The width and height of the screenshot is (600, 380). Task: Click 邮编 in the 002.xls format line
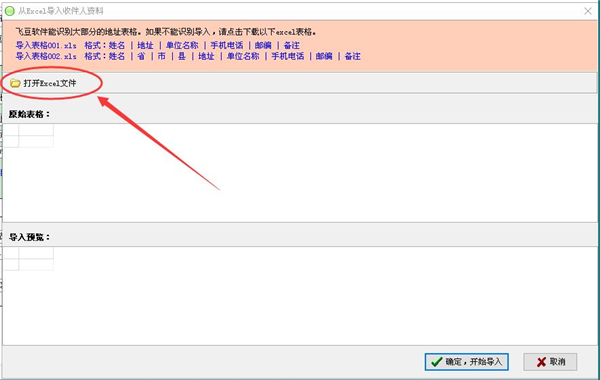click(324, 56)
